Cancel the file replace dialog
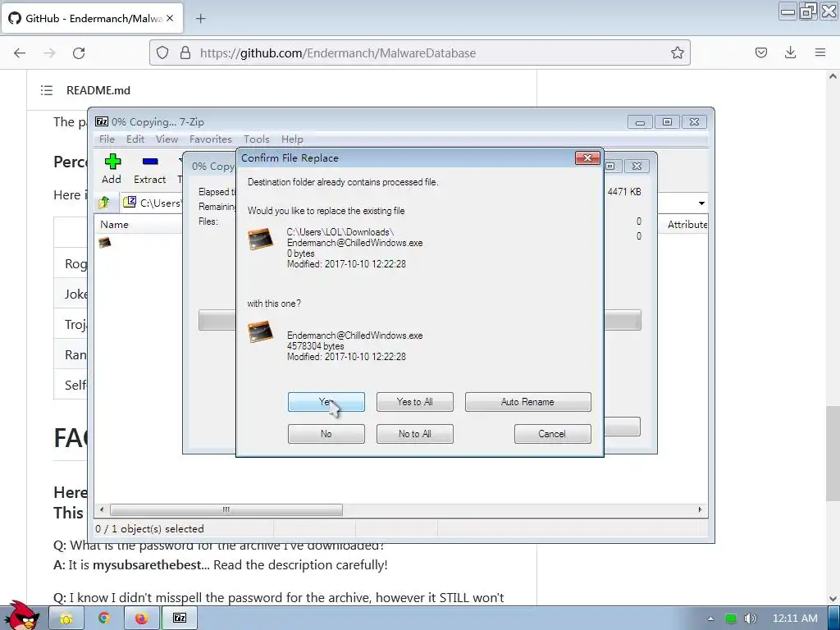The width and height of the screenshot is (840, 630). click(x=552, y=434)
